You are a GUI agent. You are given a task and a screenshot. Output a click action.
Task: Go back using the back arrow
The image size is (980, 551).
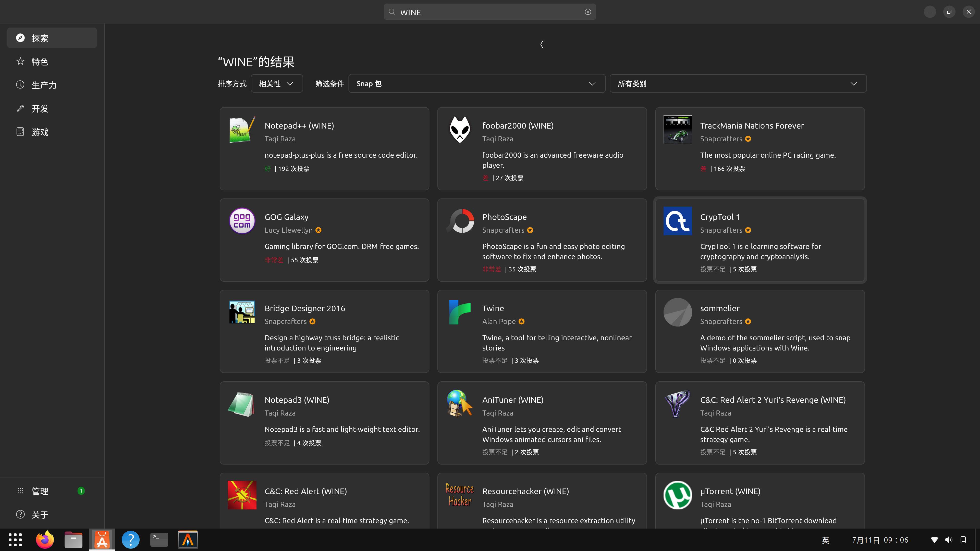(542, 44)
